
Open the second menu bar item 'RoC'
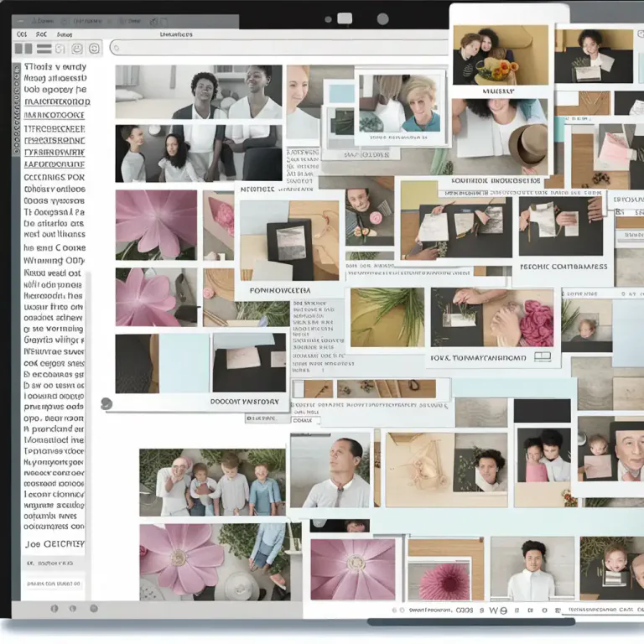[41, 34]
